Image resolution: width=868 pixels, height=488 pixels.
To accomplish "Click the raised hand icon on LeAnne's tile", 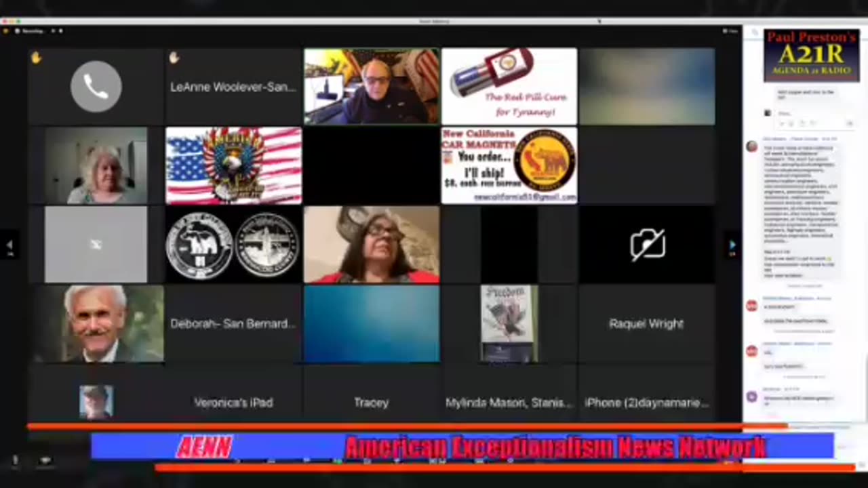I will [174, 58].
